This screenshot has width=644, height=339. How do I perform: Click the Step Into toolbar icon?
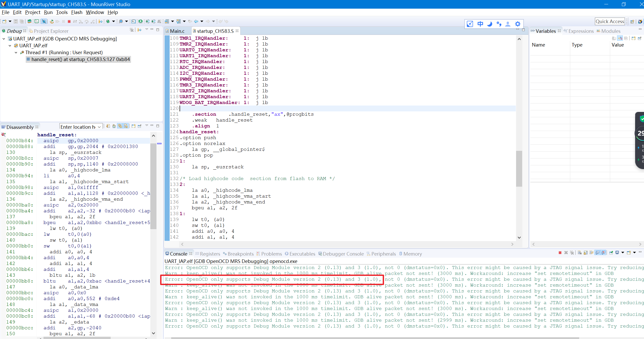point(81,22)
